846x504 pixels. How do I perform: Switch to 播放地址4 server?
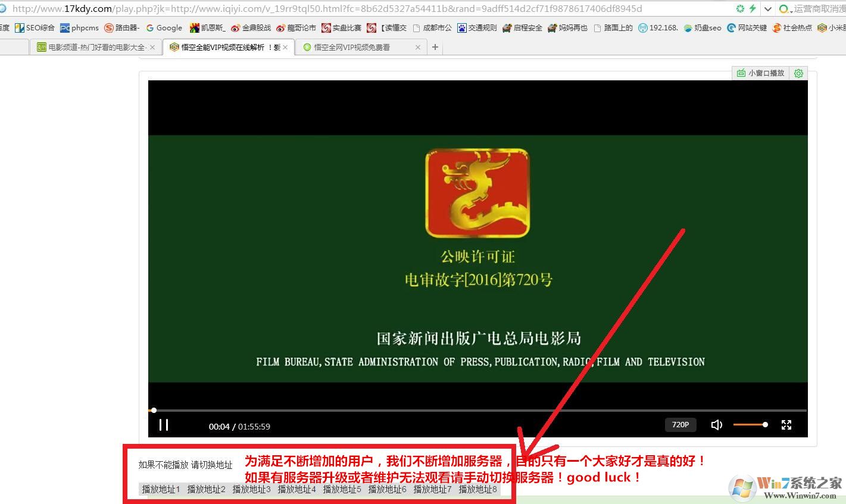(296, 489)
